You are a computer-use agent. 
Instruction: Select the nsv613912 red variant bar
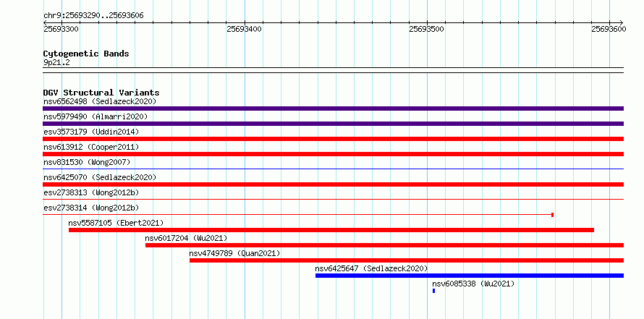click(x=333, y=154)
